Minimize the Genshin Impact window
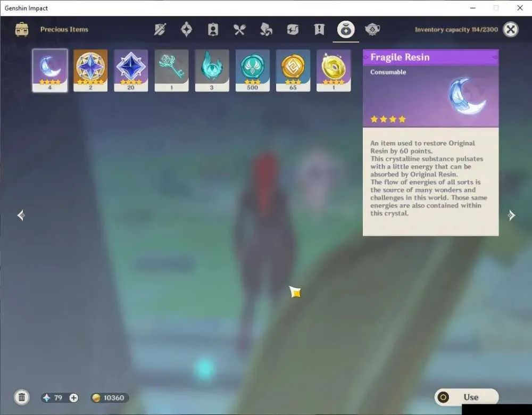This screenshot has height=415, width=532. pyautogui.click(x=472, y=8)
